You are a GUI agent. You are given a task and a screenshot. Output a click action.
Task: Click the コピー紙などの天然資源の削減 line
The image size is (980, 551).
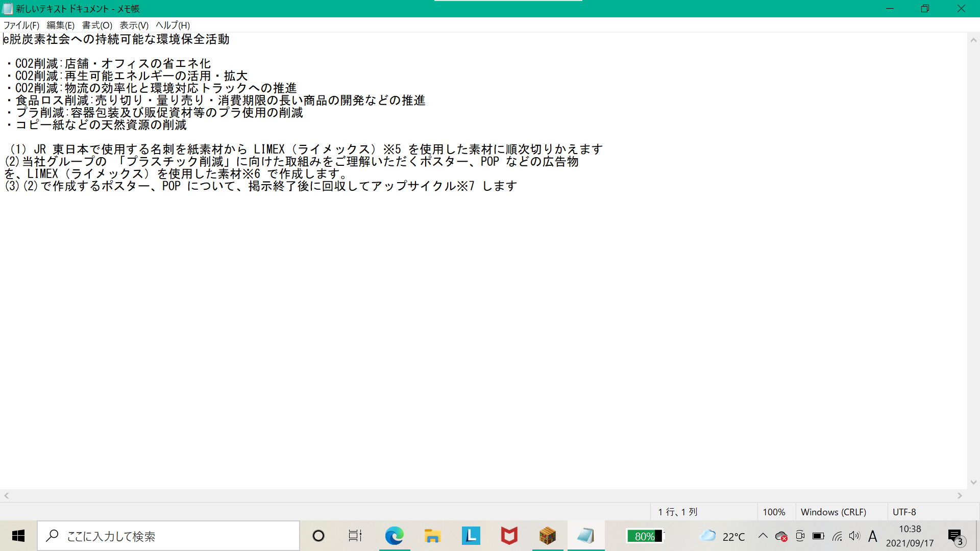(x=95, y=125)
